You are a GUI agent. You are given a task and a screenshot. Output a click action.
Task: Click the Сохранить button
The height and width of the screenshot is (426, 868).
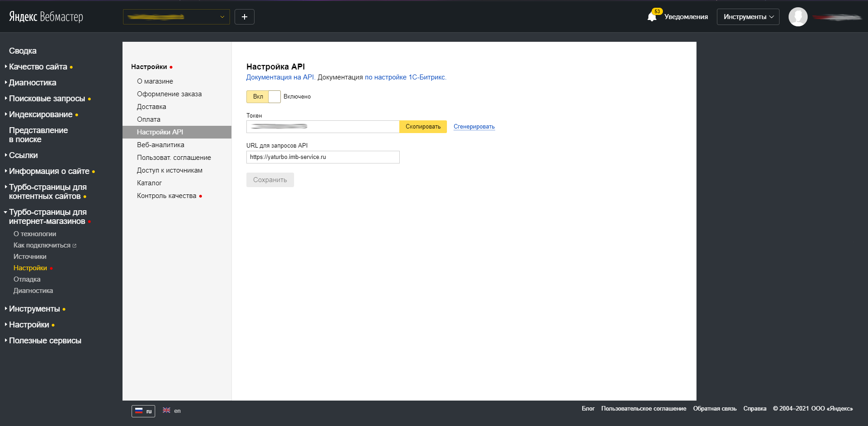coord(270,180)
